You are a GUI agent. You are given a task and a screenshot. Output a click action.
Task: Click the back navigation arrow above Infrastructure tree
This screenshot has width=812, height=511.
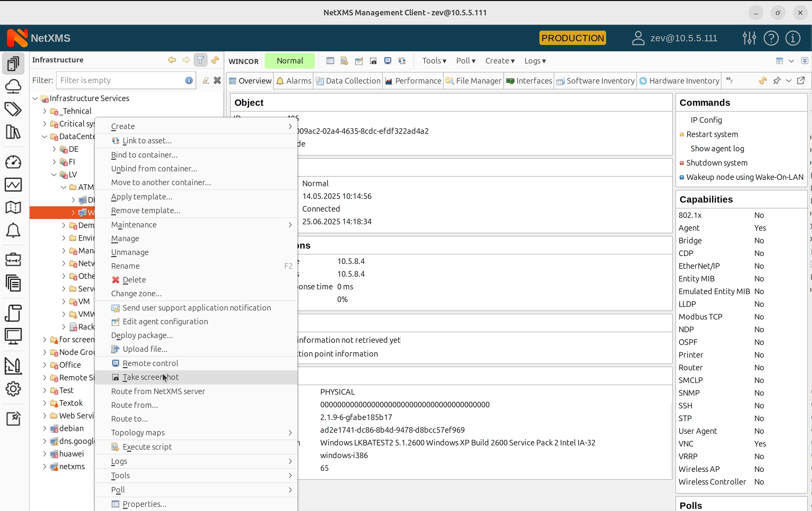(x=172, y=60)
